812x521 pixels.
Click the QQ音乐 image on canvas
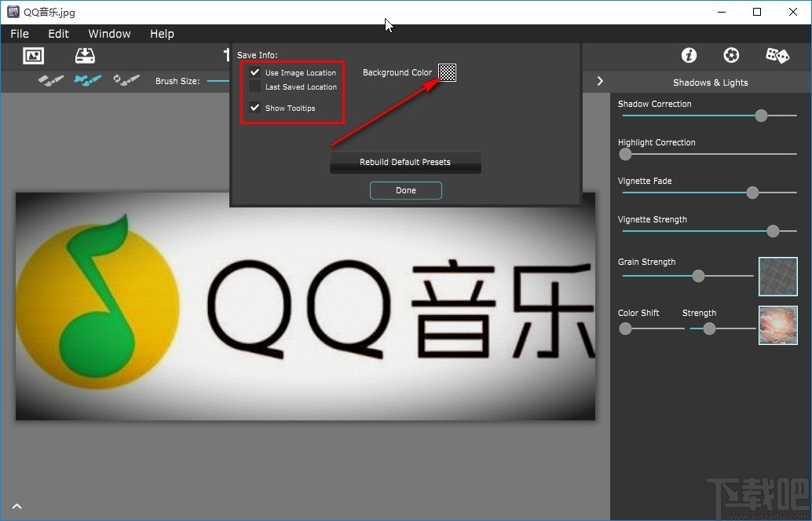pos(305,306)
